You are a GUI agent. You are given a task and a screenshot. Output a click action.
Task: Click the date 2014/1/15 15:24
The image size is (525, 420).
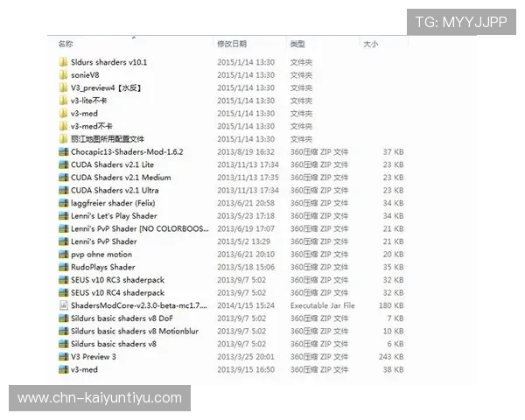pyautogui.click(x=245, y=305)
